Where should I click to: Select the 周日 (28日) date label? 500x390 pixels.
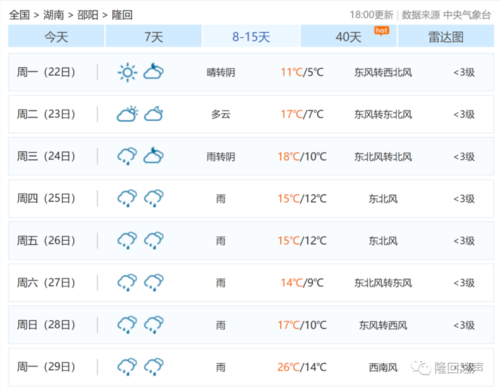[46, 325]
